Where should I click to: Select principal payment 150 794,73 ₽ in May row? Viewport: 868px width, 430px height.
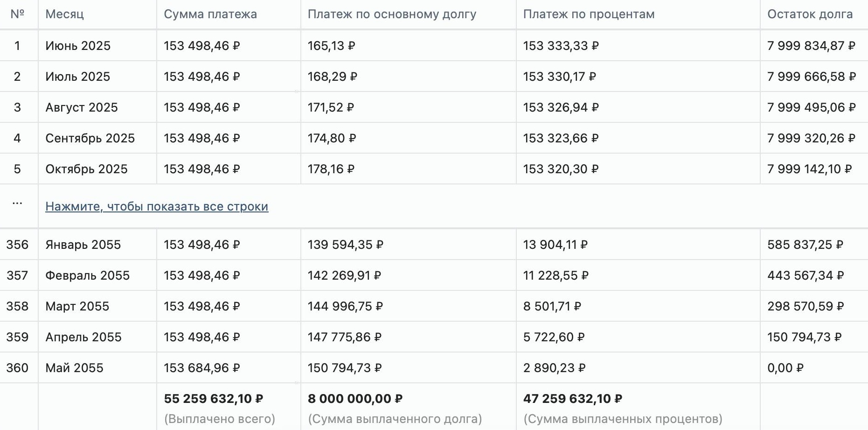click(345, 368)
